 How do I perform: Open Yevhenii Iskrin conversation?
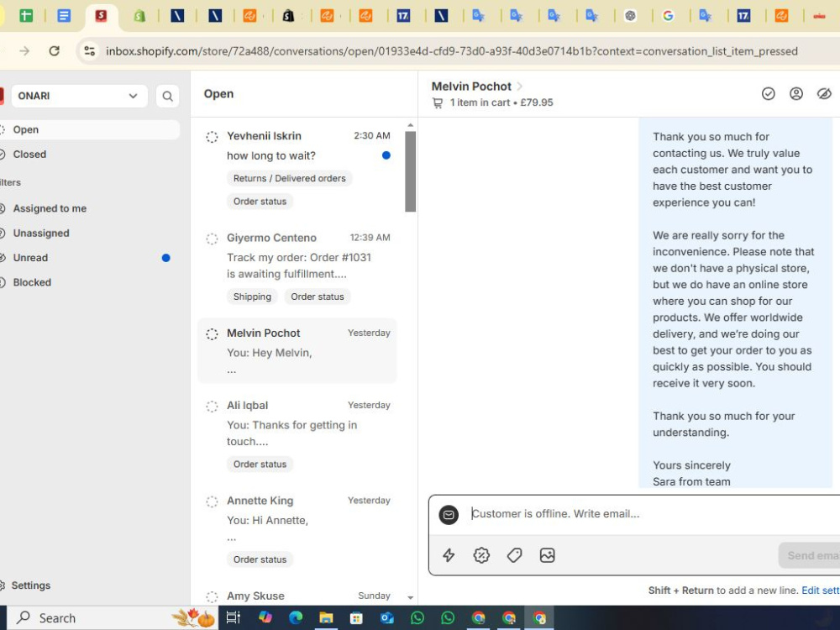(x=297, y=168)
